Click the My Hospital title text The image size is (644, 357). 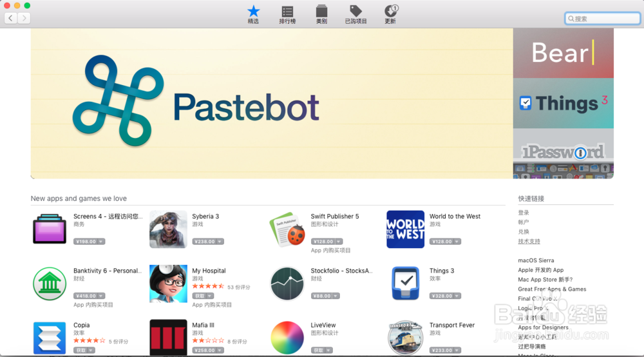tap(209, 271)
